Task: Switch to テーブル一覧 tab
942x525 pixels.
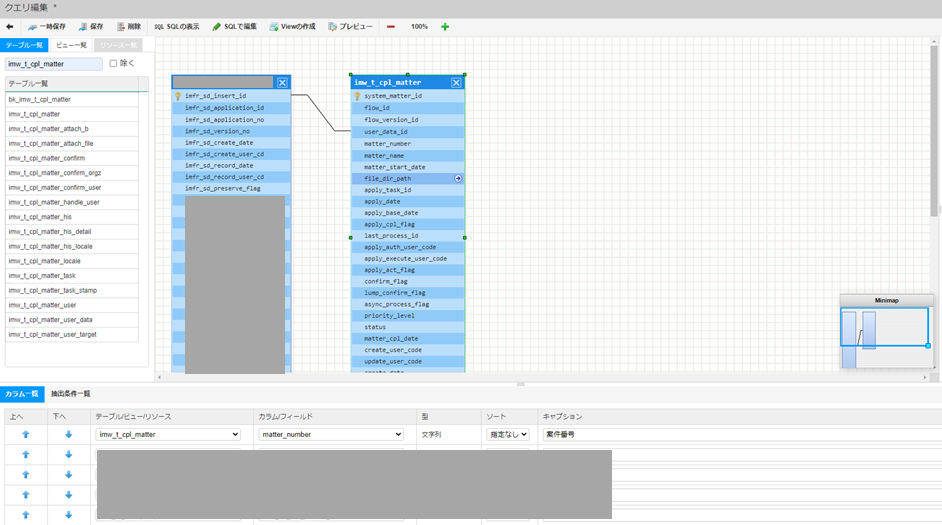Action: tap(25, 45)
